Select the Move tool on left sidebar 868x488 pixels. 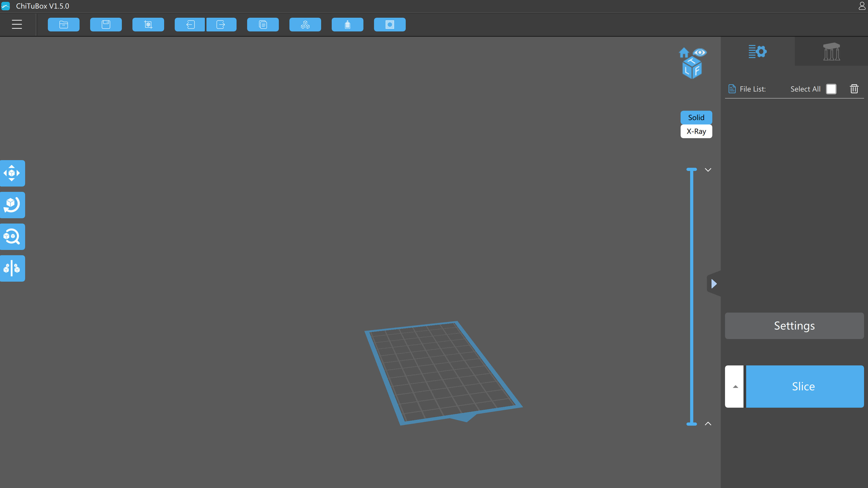pyautogui.click(x=12, y=173)
